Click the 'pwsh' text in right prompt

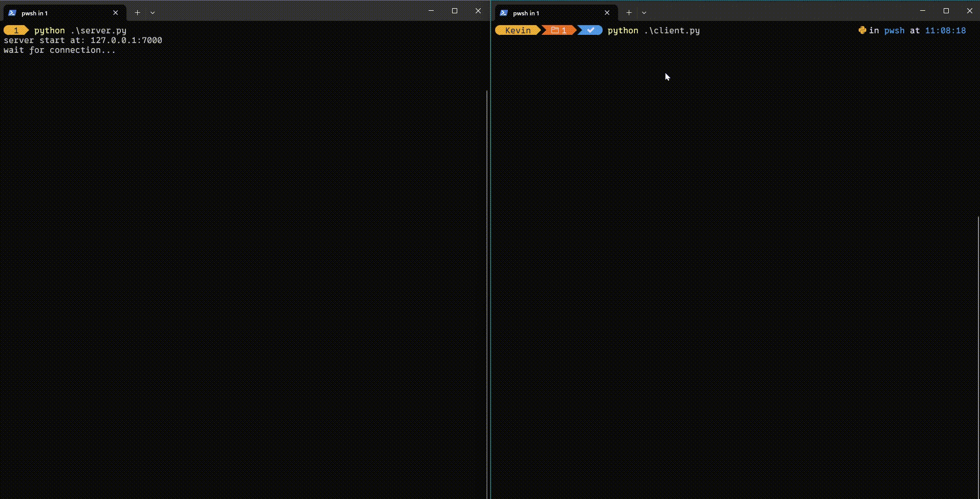click(x=894, y=31)
